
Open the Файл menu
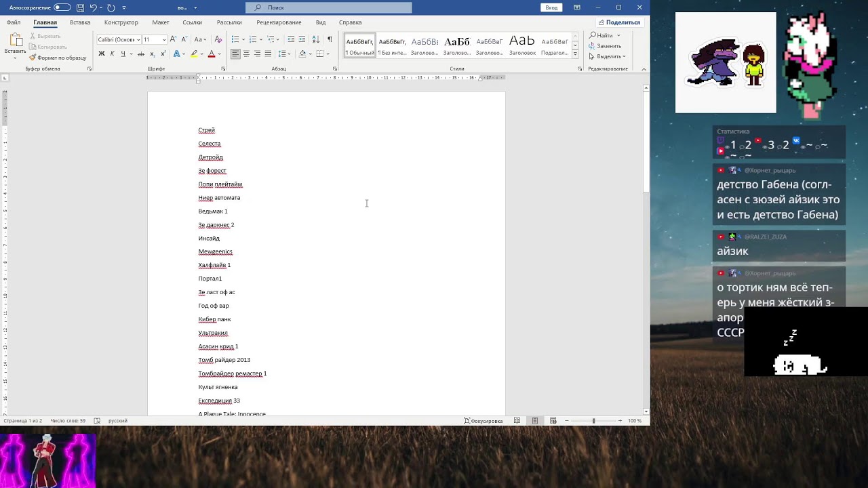(x=14, y=22)
